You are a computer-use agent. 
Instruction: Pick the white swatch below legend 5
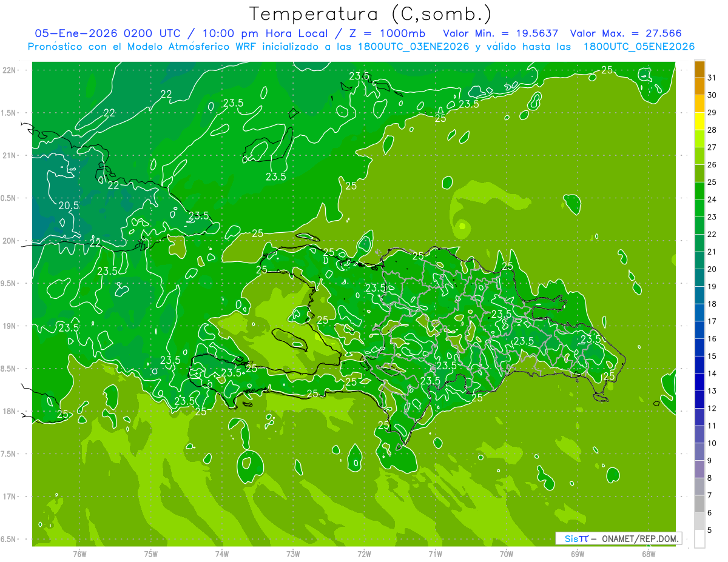699,539
